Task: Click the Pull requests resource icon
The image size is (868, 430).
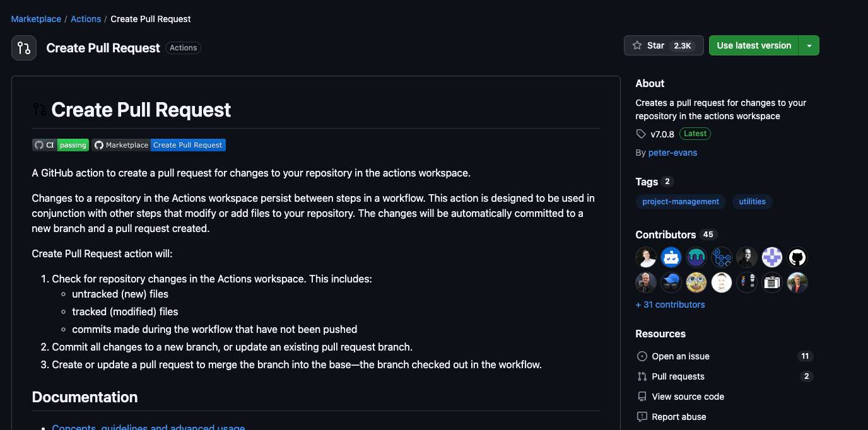Action: click(x=642, y=376)
